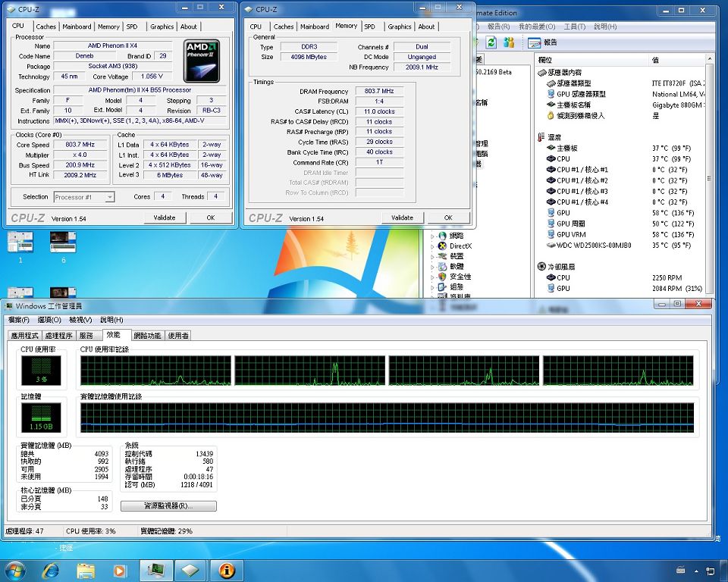This screenshot has height=582, width=728.
Task: Open the 報告 report wizard in the Everest toolbar
Action: pos(541,42)
